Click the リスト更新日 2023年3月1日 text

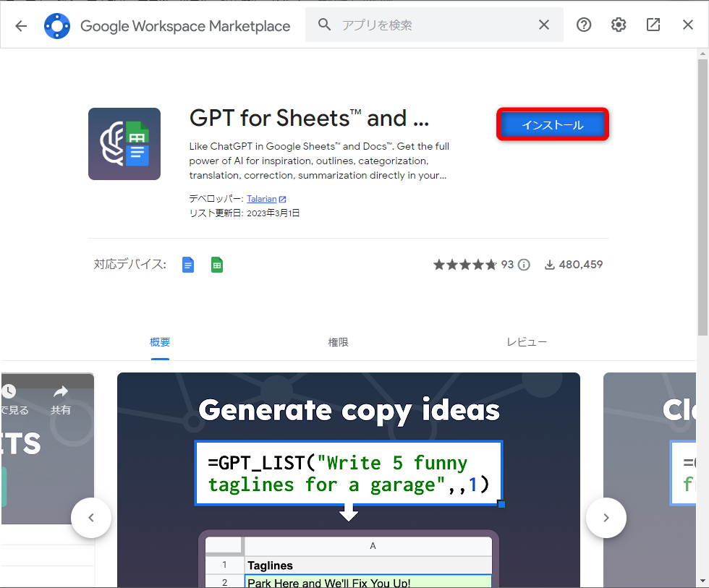[245, 213]
